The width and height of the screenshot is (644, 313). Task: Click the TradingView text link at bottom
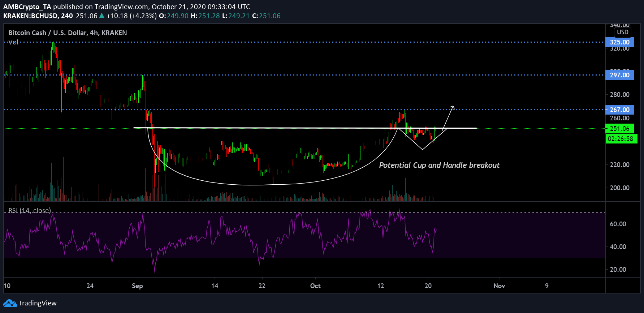38,303
